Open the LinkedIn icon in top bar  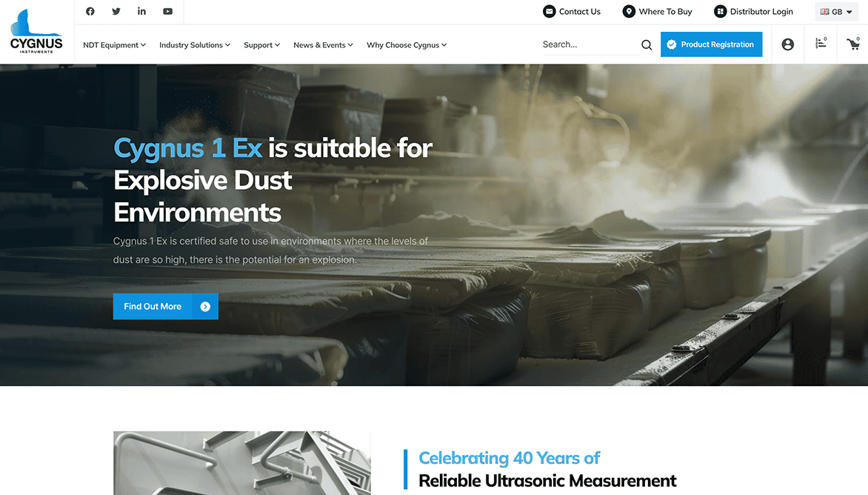tap(141, 11)
